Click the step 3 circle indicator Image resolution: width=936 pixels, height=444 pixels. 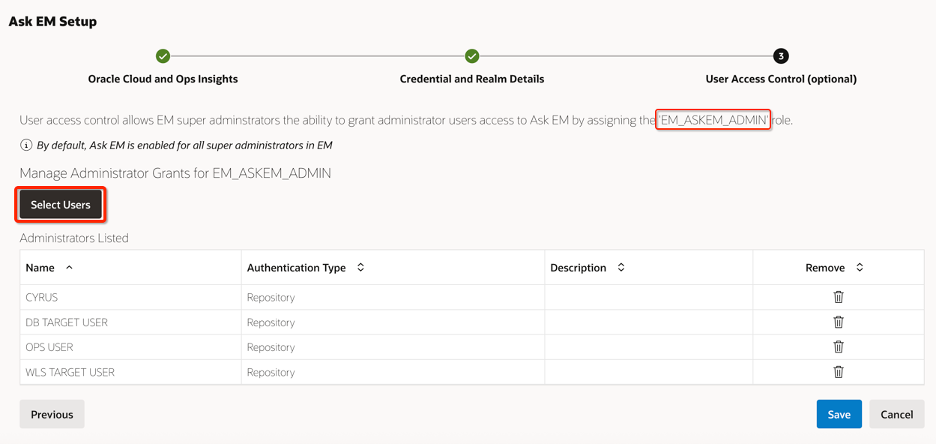tap(781, 56)
